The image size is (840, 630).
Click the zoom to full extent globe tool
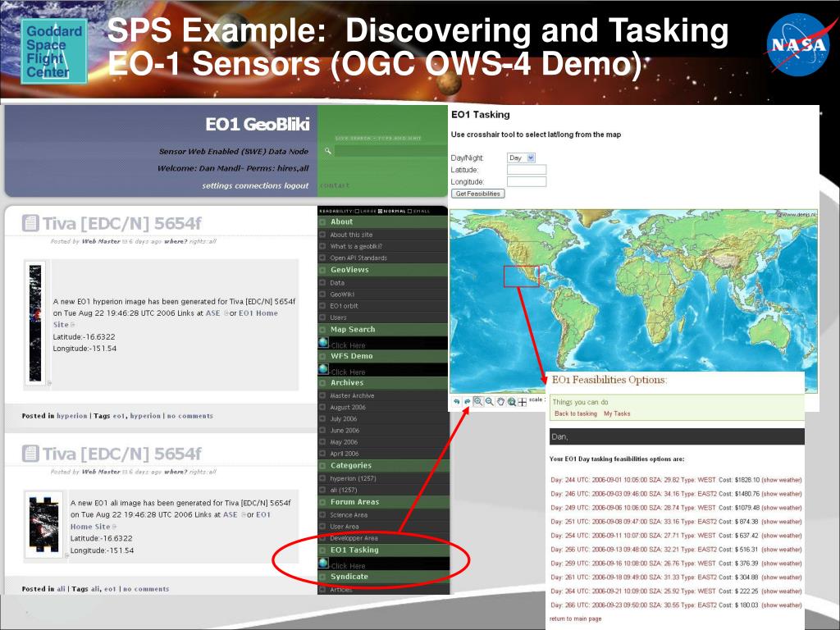[x=512, y=402]
